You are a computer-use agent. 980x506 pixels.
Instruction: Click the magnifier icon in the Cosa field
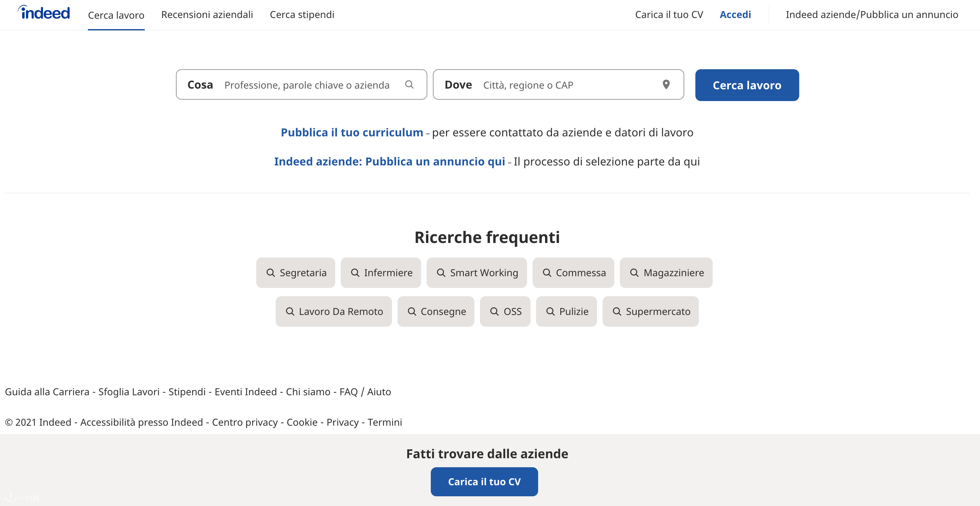tap(409, 84)
